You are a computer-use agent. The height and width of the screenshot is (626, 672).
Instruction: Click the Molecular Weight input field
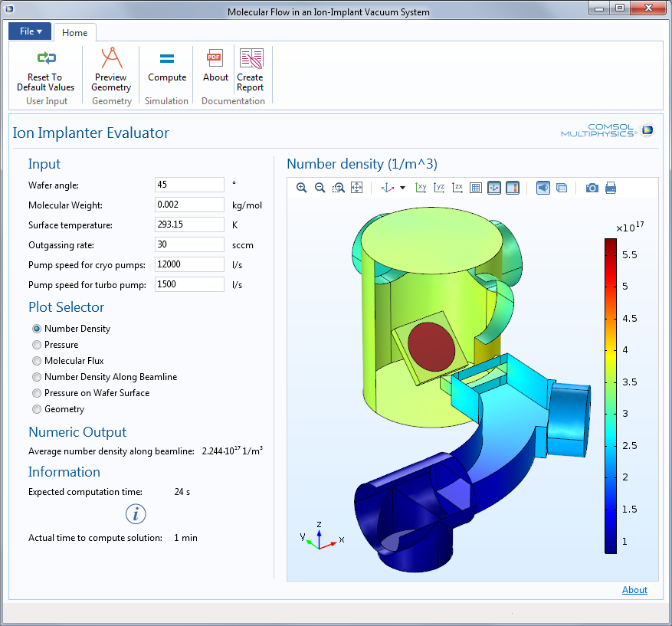click(x=189, y=205)
